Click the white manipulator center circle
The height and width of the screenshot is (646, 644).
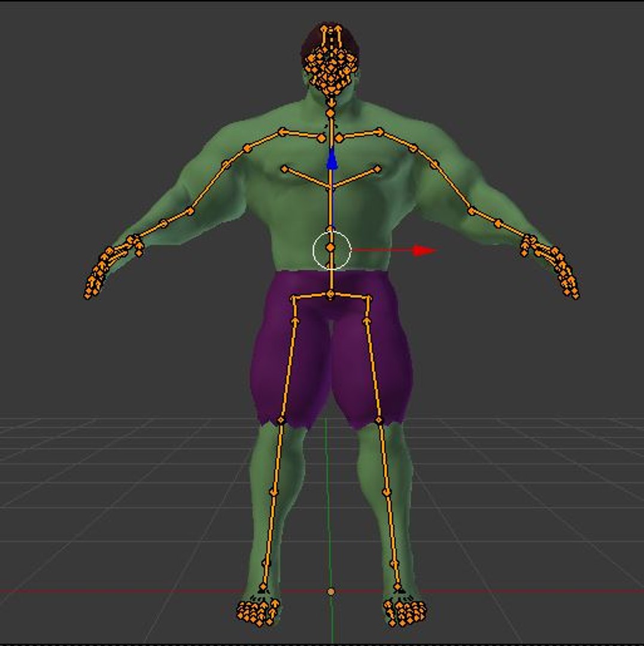332,251
